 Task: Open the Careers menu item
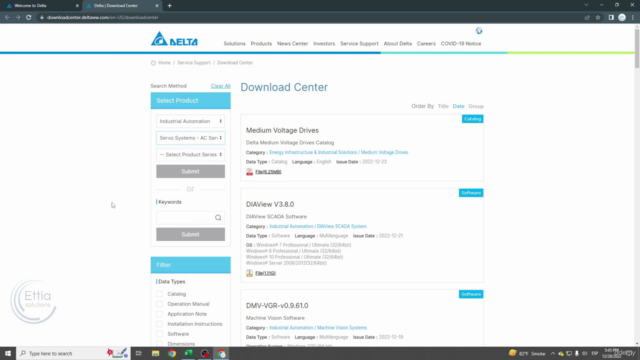(x=426, y=44)
